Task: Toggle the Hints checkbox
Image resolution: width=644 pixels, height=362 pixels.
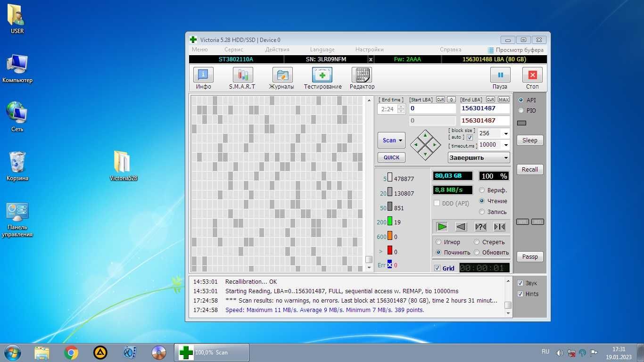Action: point(520,294)
